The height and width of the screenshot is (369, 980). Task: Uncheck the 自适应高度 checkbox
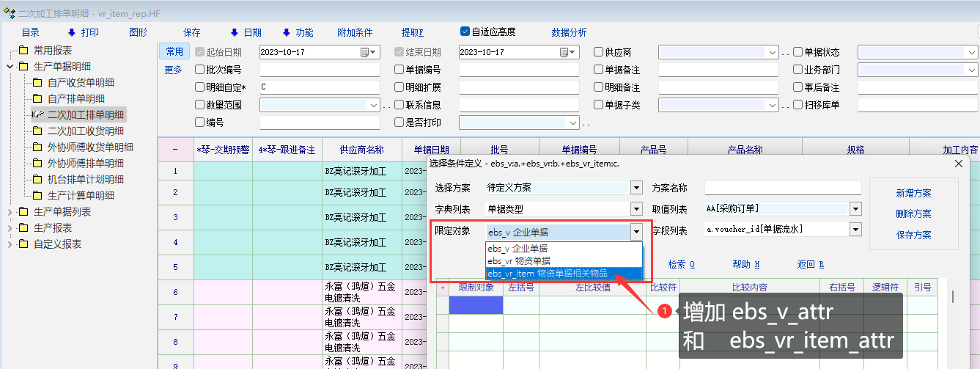pos(465,32)
